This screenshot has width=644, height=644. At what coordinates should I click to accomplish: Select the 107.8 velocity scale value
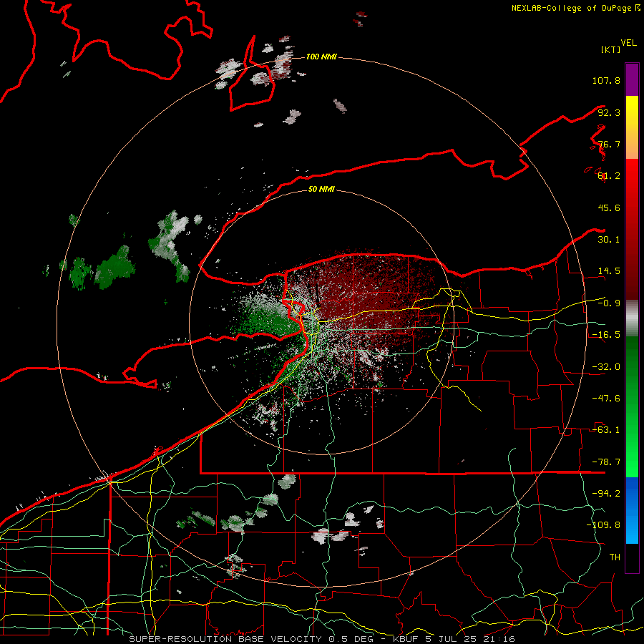pos(606,80)
